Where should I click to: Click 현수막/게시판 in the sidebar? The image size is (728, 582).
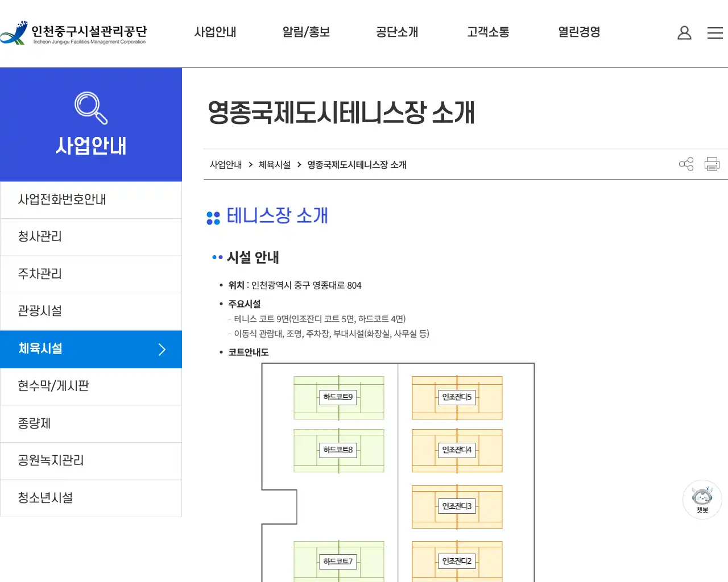pyautogui.click(x=52, y=386)
